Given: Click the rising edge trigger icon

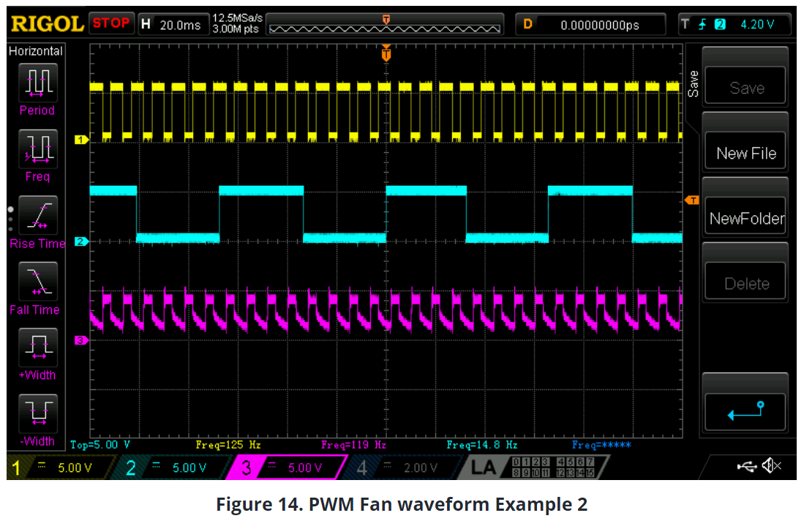Looking at the screenshot, I should pos(702,24).
